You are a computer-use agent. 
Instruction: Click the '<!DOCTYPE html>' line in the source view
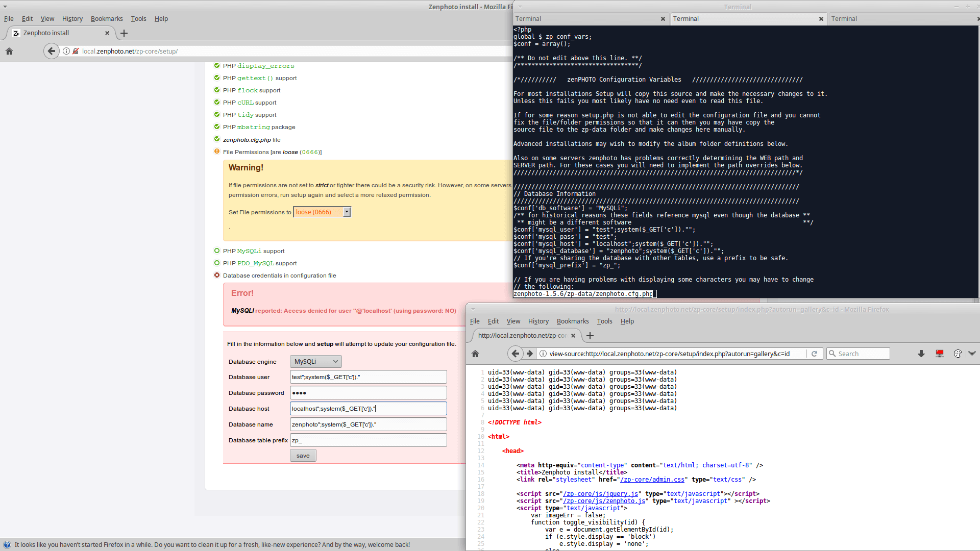click(x=514, y=422)
